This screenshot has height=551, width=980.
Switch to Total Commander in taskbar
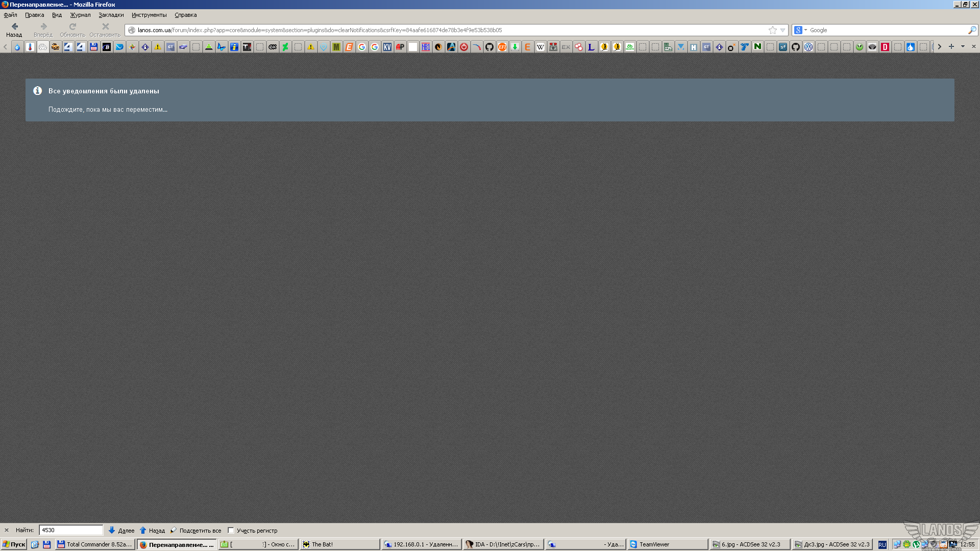[x=95, y=544]
